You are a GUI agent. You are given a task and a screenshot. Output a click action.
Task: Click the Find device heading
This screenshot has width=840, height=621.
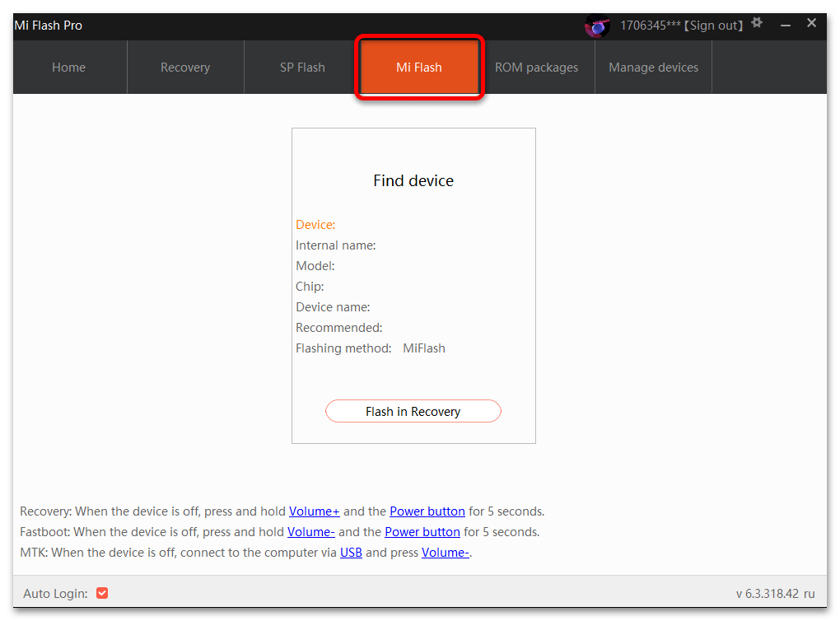[413, 181]
